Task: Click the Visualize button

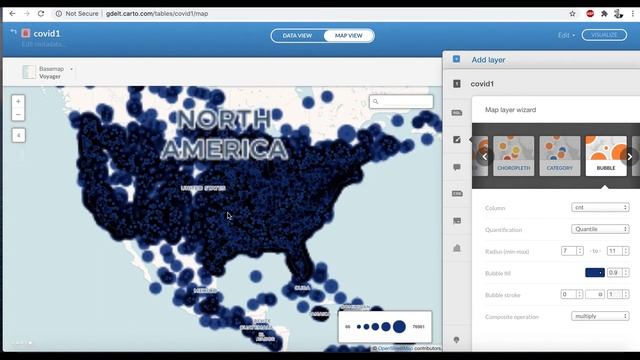Action: 604,35
